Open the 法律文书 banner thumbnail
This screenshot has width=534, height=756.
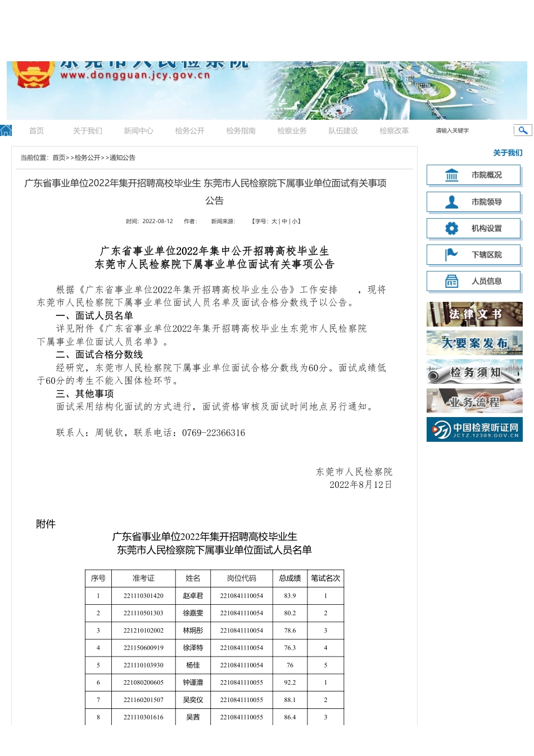[474, 314]
